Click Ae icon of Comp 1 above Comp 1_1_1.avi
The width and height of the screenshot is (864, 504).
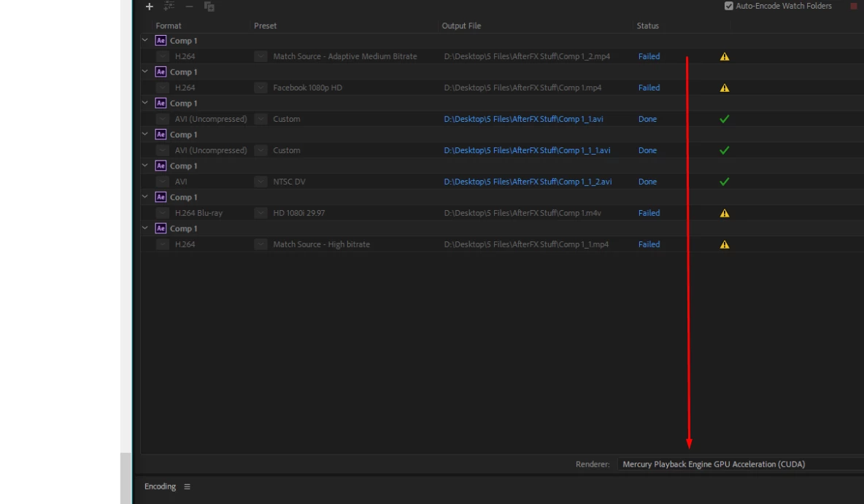(x=161, y=134)
